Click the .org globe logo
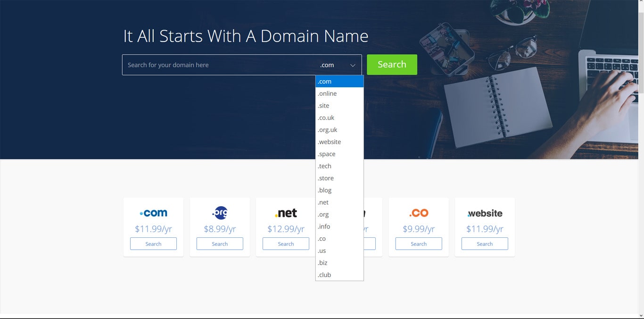 220,213
